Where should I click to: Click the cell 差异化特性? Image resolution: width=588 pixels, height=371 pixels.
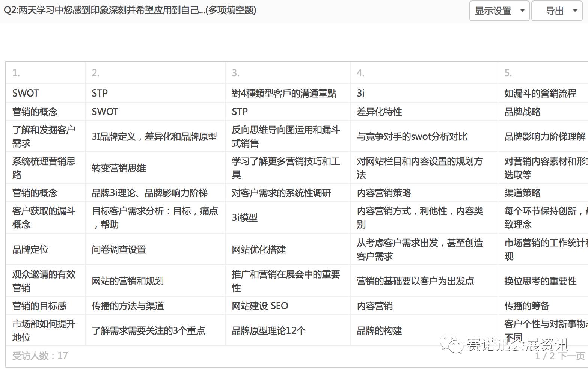424,112
